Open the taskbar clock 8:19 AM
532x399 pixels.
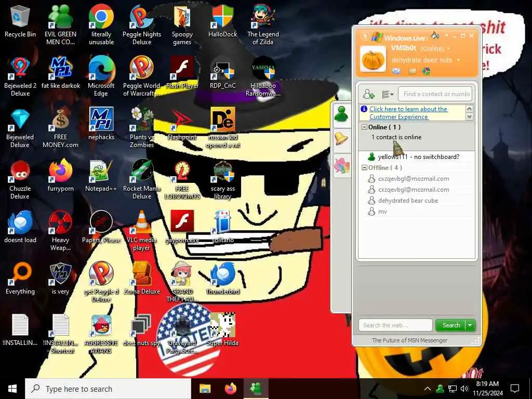click(487, 389)
